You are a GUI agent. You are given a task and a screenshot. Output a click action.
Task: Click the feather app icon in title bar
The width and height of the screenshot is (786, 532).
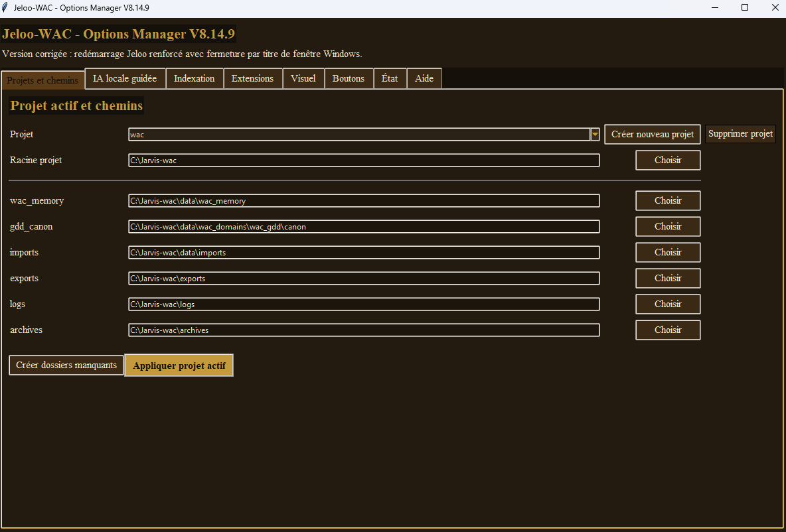point(6,7)
